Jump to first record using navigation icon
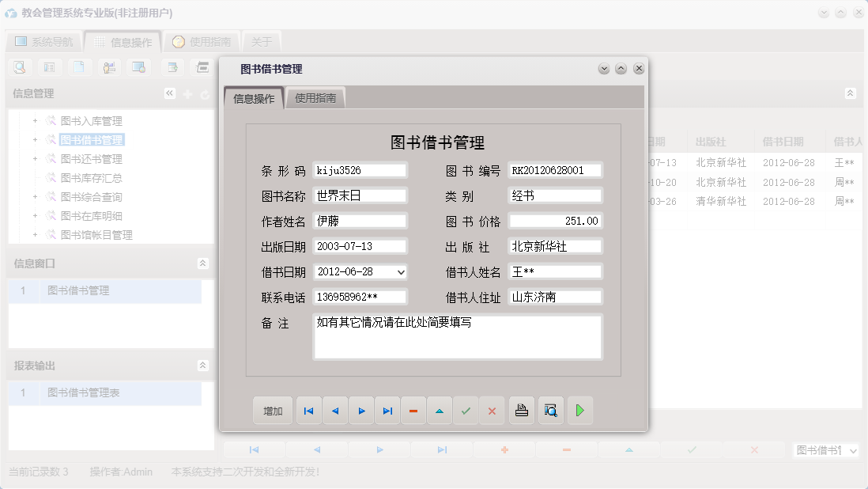This screenshot has height=489, width=868. click(308, 411)
